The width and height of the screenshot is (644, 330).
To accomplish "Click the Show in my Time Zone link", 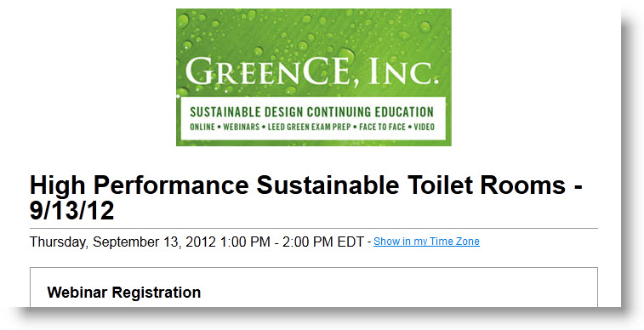I will coord(426,242).
